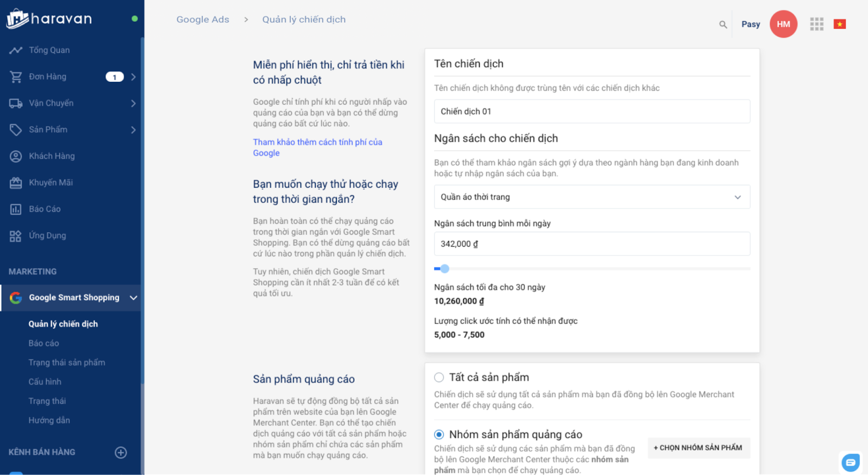This screenshot has height=475, width=868.
Task: Open the chat support bubble
Action: coord(850,463)
